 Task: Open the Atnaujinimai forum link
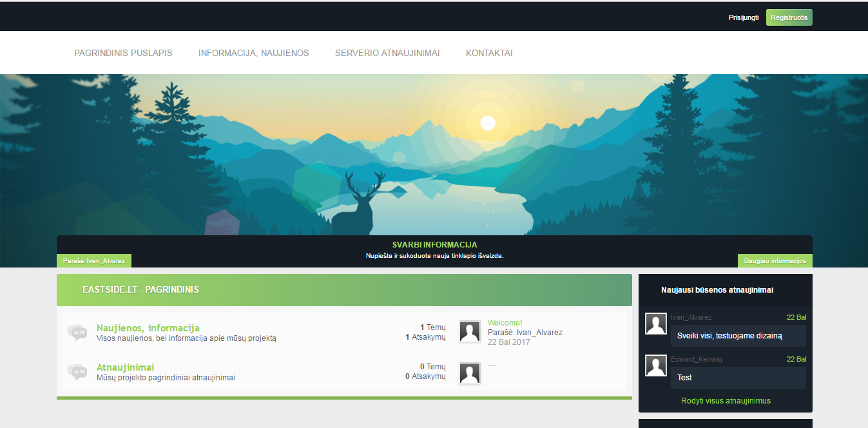tap(126, 367)
